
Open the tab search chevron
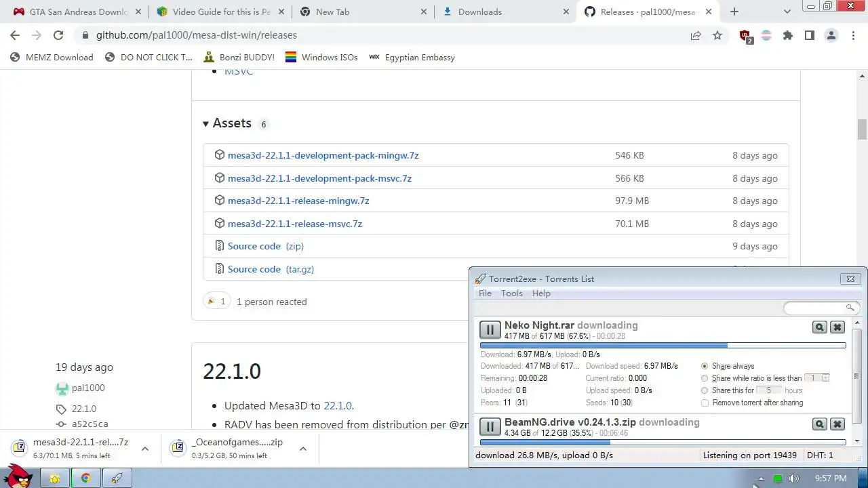pyautogui.click(x=787, y=12)
